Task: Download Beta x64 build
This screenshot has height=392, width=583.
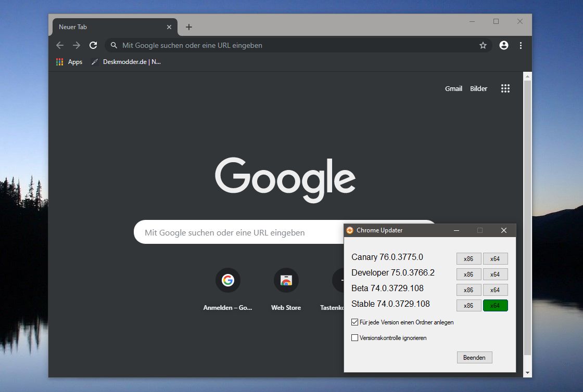Action: point(495,290)
